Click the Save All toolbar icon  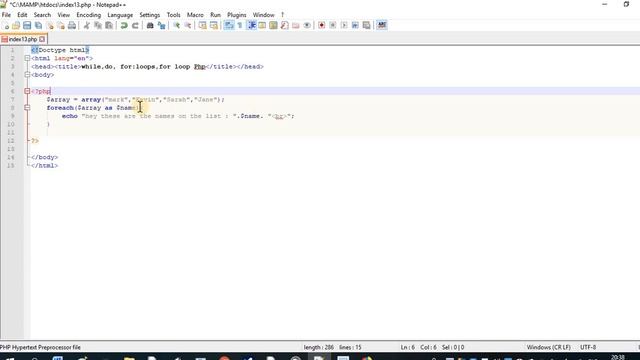tap(38, 25)
